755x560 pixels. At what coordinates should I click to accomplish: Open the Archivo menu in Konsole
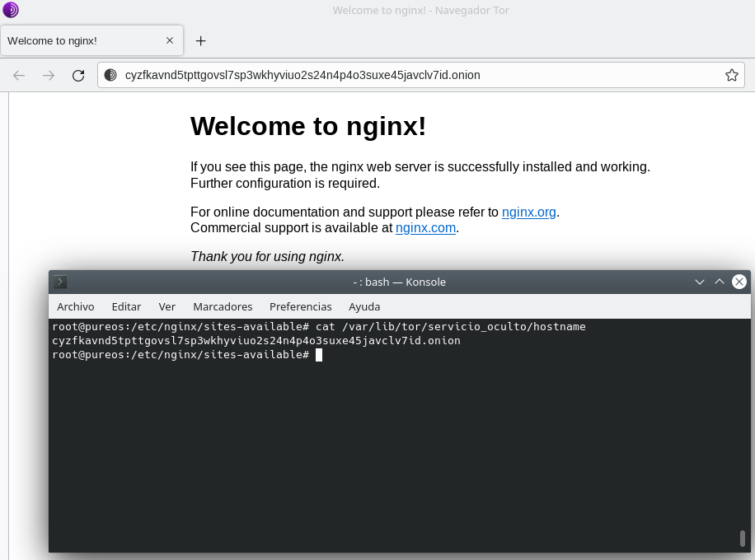(76, 307)
